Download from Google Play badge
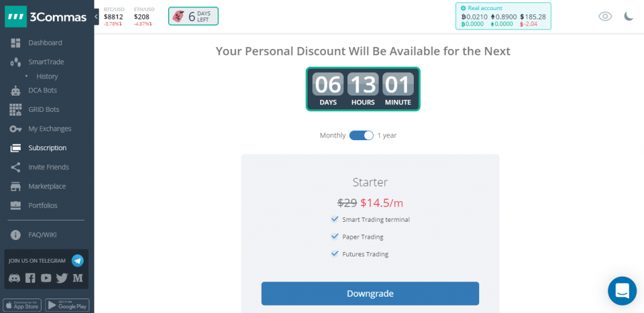This screenshot has width=644, height=313. pyautogui.click(x=67, y=305)
